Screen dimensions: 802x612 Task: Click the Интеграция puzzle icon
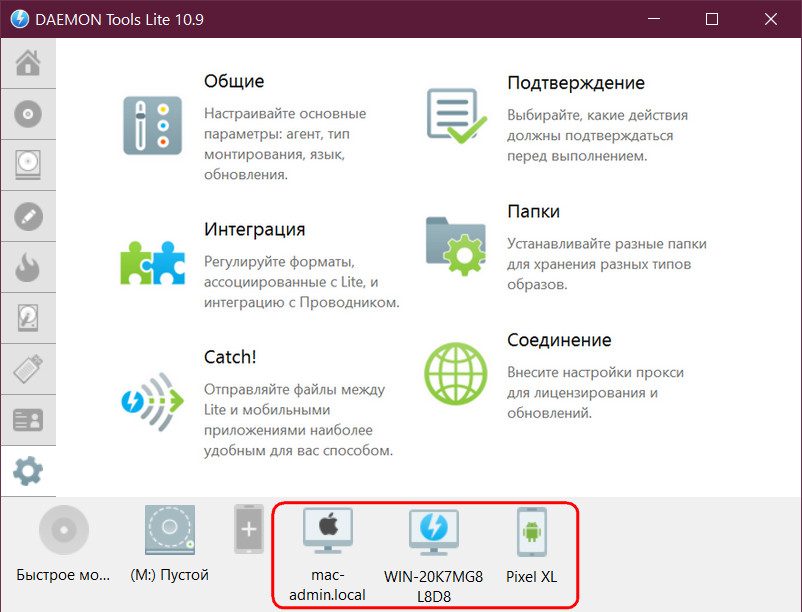tap(152, 263)
